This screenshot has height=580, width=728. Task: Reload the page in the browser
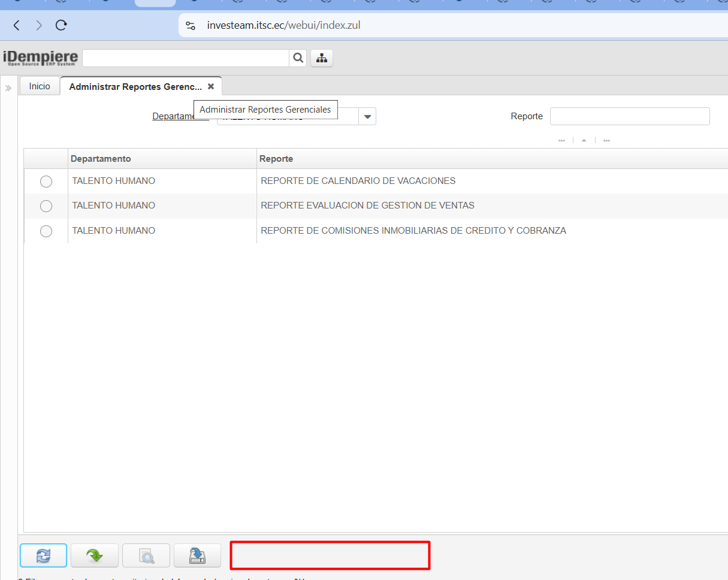[x=61, y=25]
